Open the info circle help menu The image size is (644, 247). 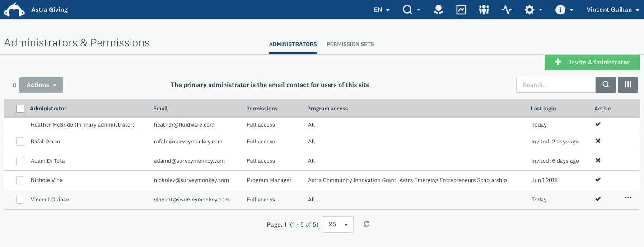pyautogui.click(x=564, y=9)
